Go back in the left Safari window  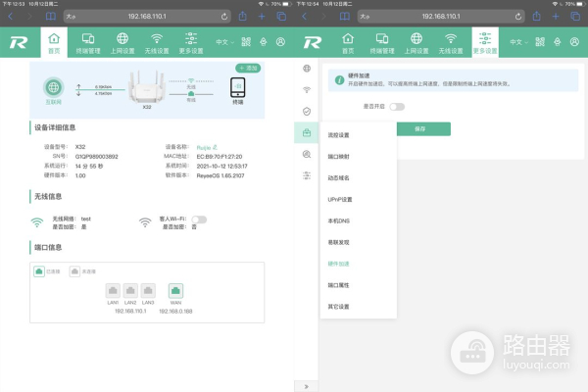[11, 17]
